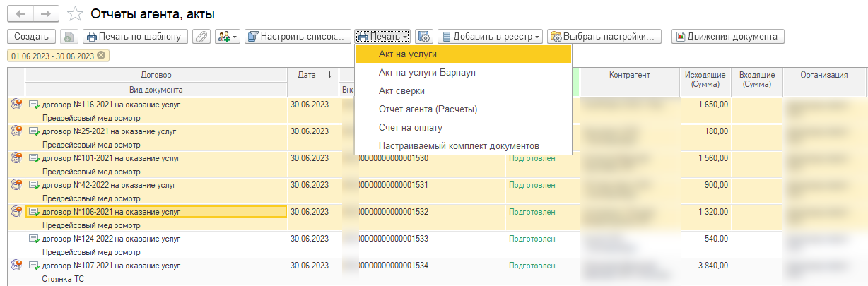The image size is (868, 286).
Task: Click document icon in договор №124-2022 row
Action: (x=34, y=239)
